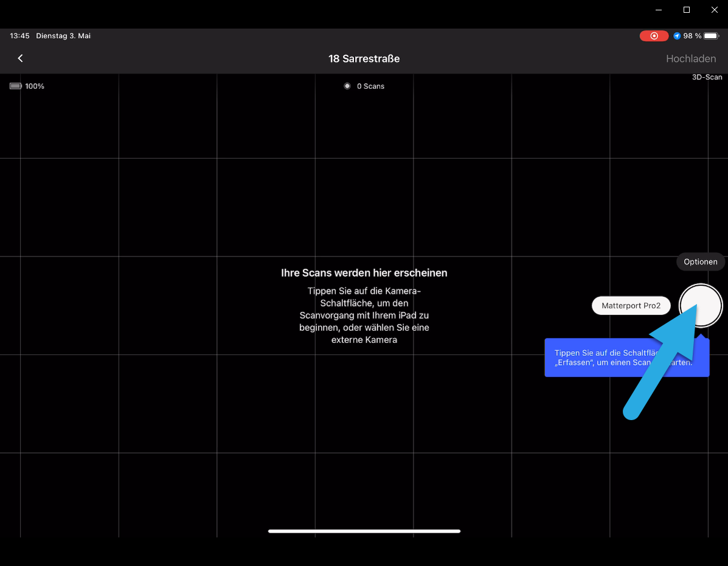This screenshot has height=566, width=728.
Task: Click the 0 Scans counter icon
Action: 347,86
